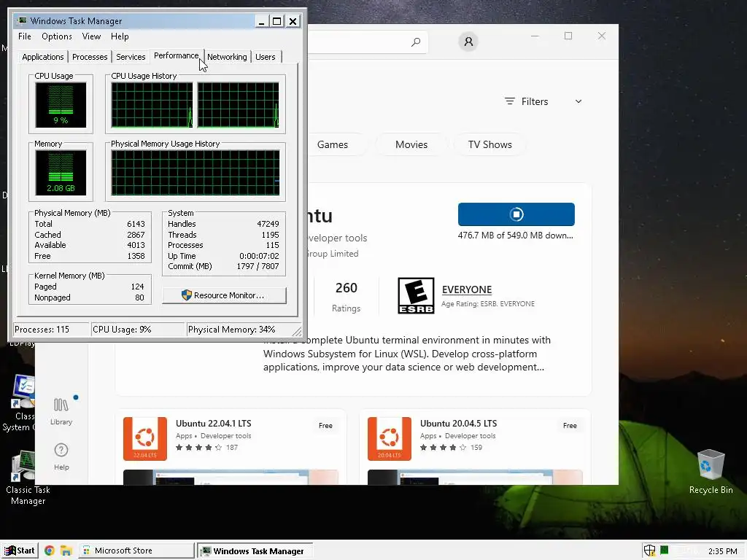
Task: Select the TV Shows category chip
Action: pos(489,144)
